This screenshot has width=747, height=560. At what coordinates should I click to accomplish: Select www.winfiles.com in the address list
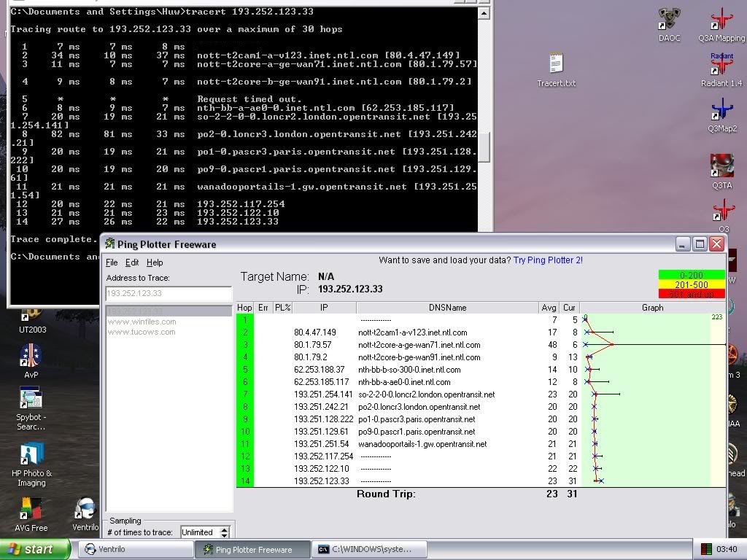point(142,322)
